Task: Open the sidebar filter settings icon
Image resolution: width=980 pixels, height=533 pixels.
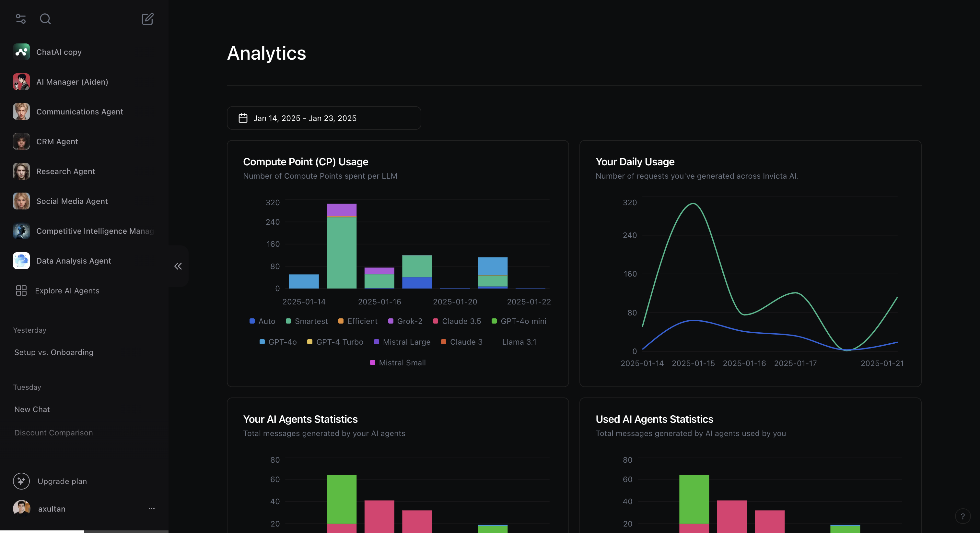Action: click(x=20, y=19)
